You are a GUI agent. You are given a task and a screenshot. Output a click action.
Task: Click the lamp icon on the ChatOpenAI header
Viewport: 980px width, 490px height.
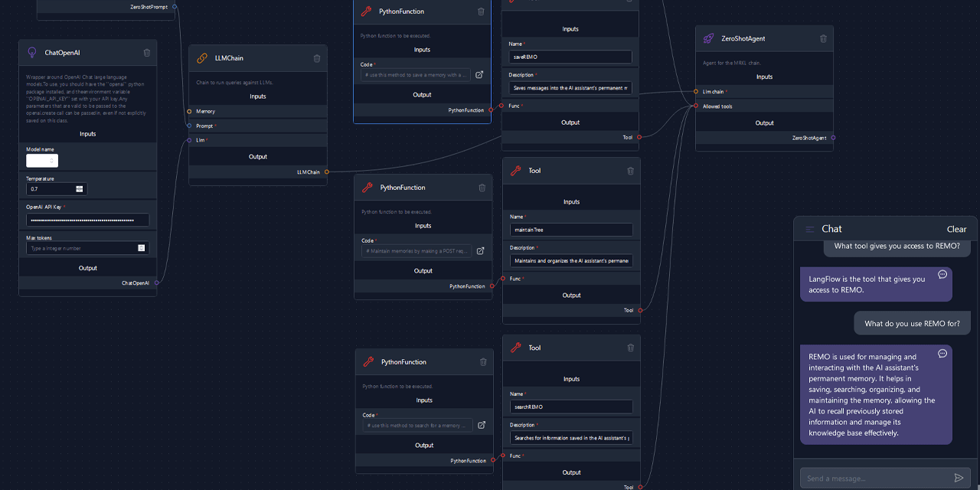point(31,52)
